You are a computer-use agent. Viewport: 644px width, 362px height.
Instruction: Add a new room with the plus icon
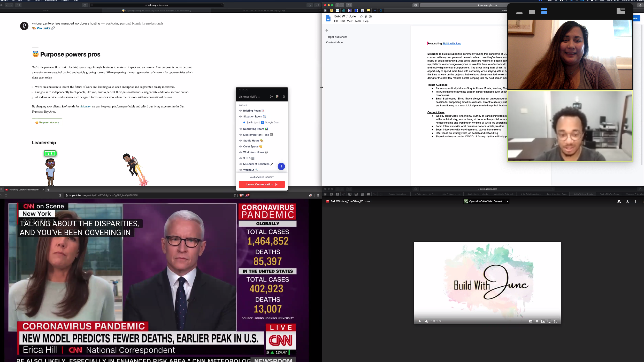pos(250,105)
